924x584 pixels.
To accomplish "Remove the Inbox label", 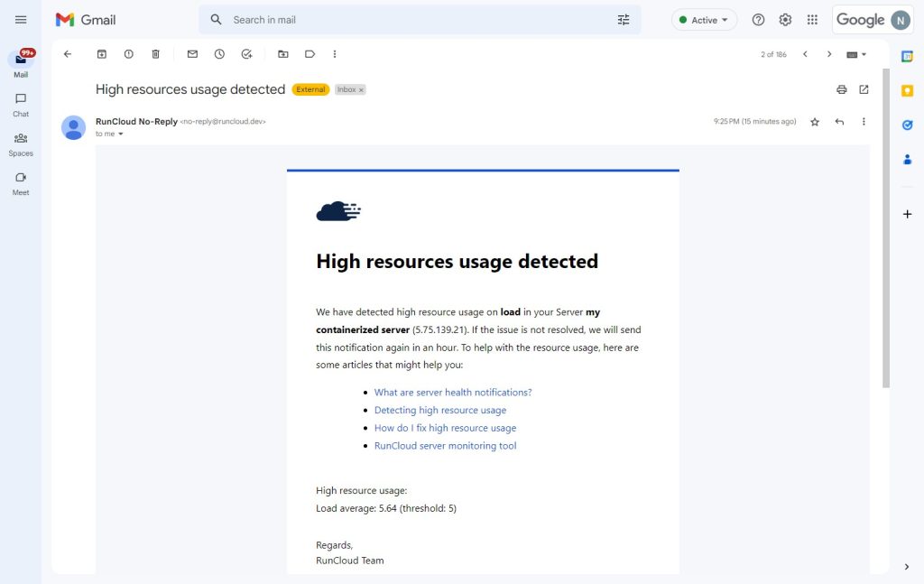I will [361, 90].
